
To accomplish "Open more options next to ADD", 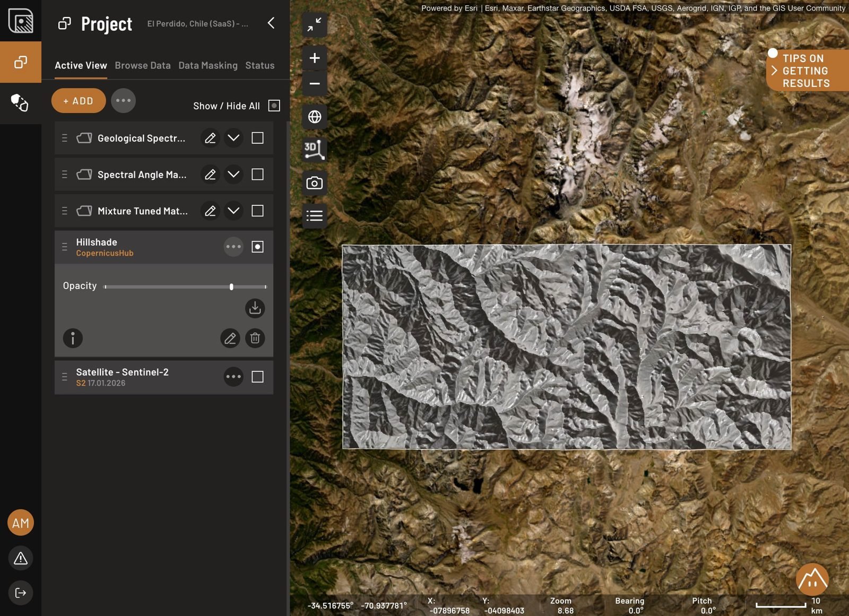I will point(123,101).
